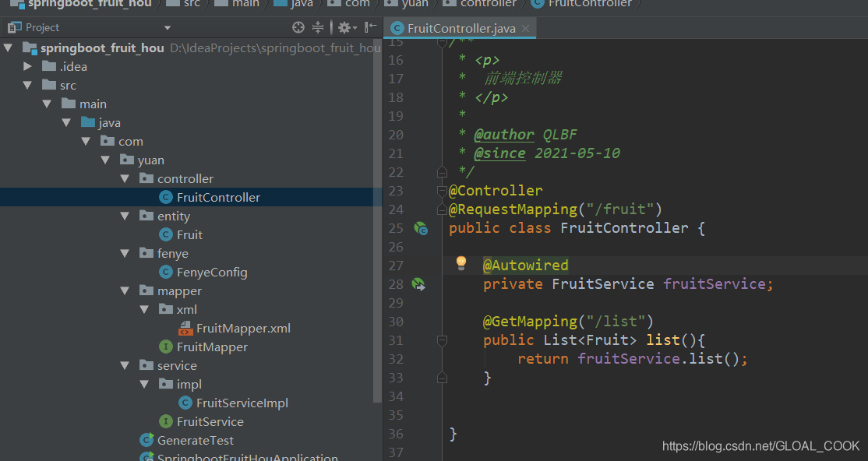Click the intention lightbulb on line 27
This screenshot has width=868, height=461.
click(x=461, y=263)
